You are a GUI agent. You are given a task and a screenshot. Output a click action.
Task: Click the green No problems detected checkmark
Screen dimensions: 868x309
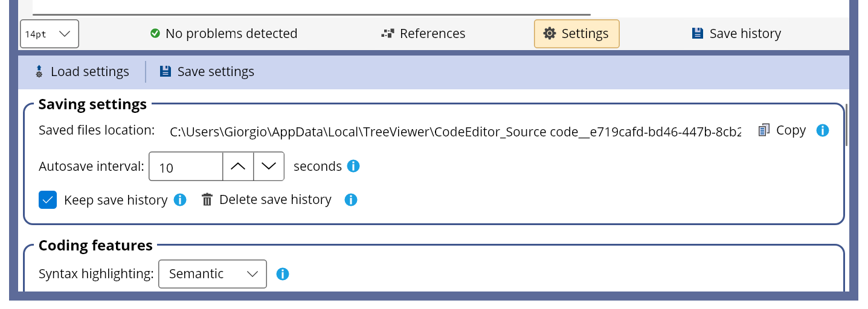[x=155, y=34]
